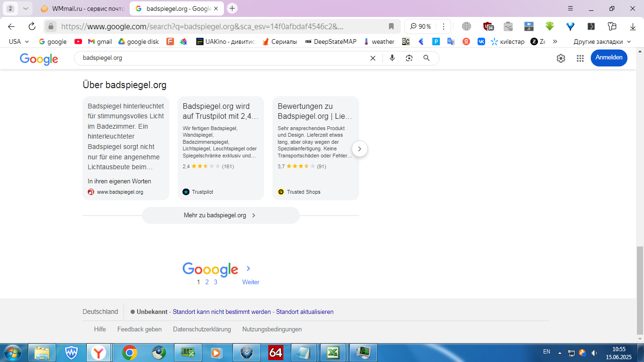The width and height of the screenshot is (644, 362).
Task: Open the blue diamond extension icon
Action: (x=570, y=26)
